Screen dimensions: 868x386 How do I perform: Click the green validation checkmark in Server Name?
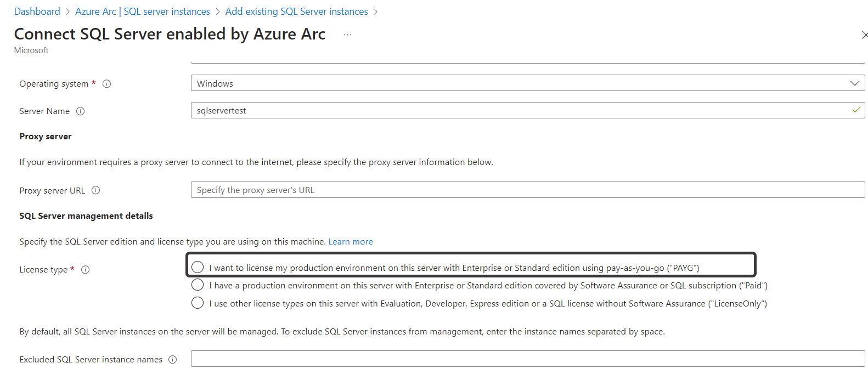[x=856, y=110]
